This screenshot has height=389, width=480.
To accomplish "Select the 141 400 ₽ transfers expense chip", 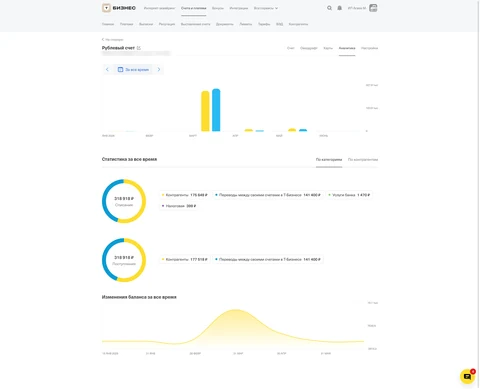I will click(x=268, y=195).
